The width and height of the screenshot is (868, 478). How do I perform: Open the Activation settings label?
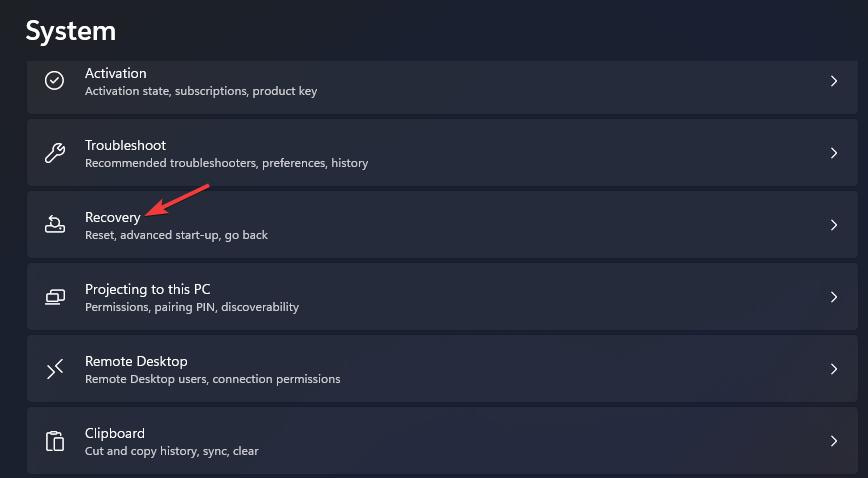pyautogui.click(x=116, y=73)
